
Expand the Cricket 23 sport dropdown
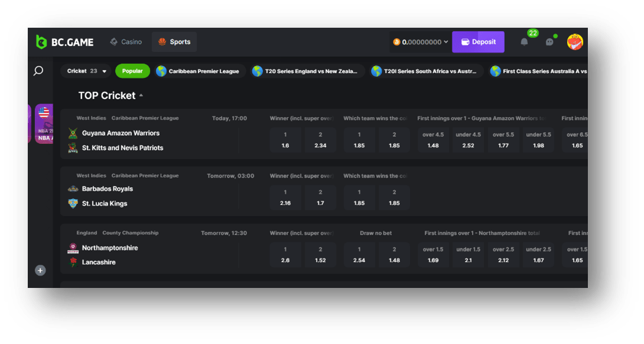[86, 71]
